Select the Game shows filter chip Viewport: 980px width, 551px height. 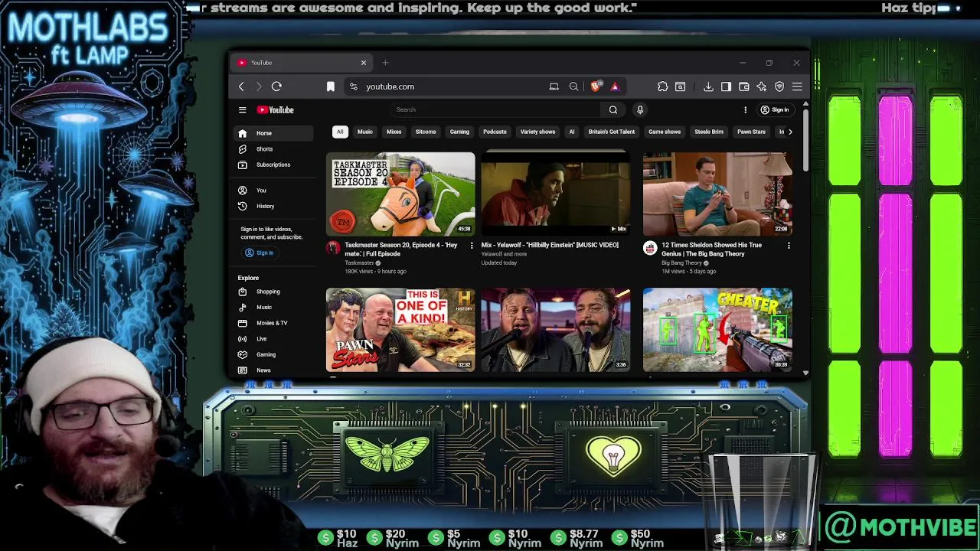click(665, 132)
